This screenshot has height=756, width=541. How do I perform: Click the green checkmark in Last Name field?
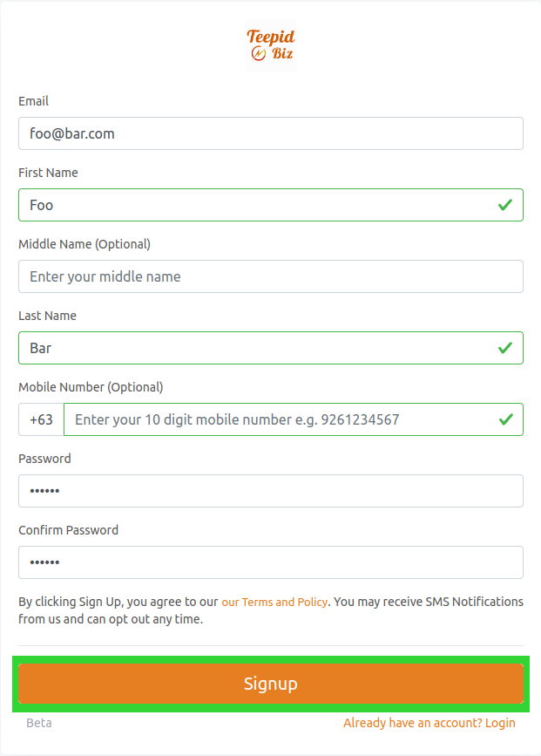505,348
